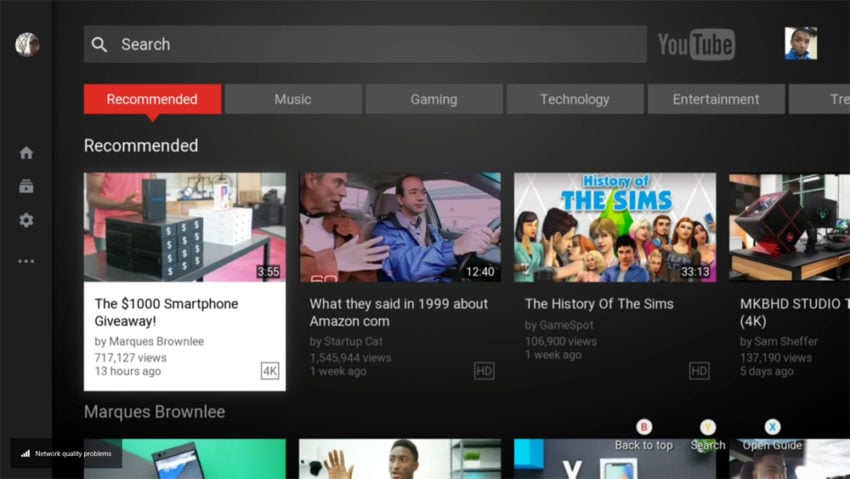
Task: Switch to the Entertainment tab
Action: (716, 99)
